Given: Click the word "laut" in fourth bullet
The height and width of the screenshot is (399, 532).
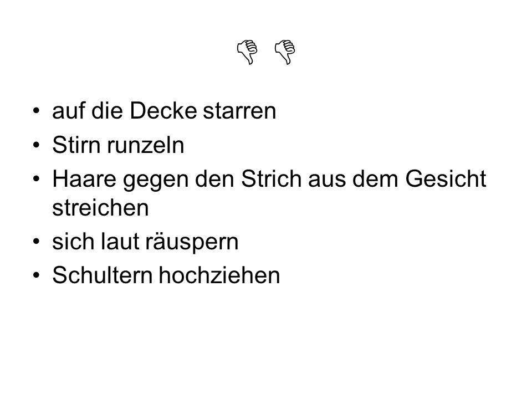Looking at the screenshot, I should pos(120,242).
